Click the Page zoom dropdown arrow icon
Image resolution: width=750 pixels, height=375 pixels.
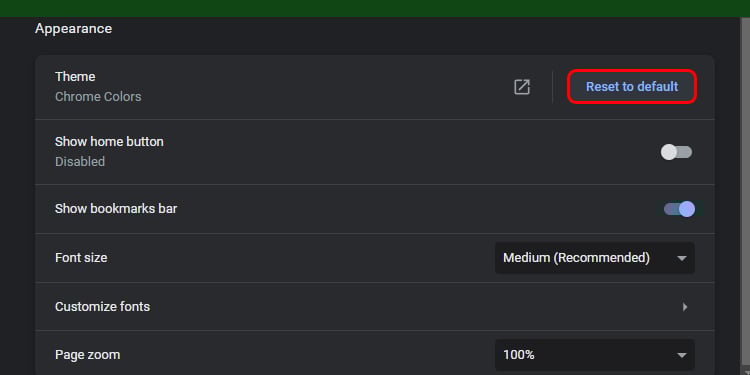pos(682,355)
